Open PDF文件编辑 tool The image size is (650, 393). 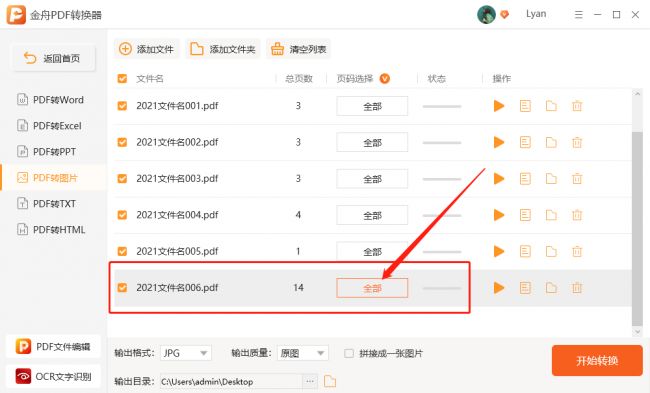click(53, 346)
